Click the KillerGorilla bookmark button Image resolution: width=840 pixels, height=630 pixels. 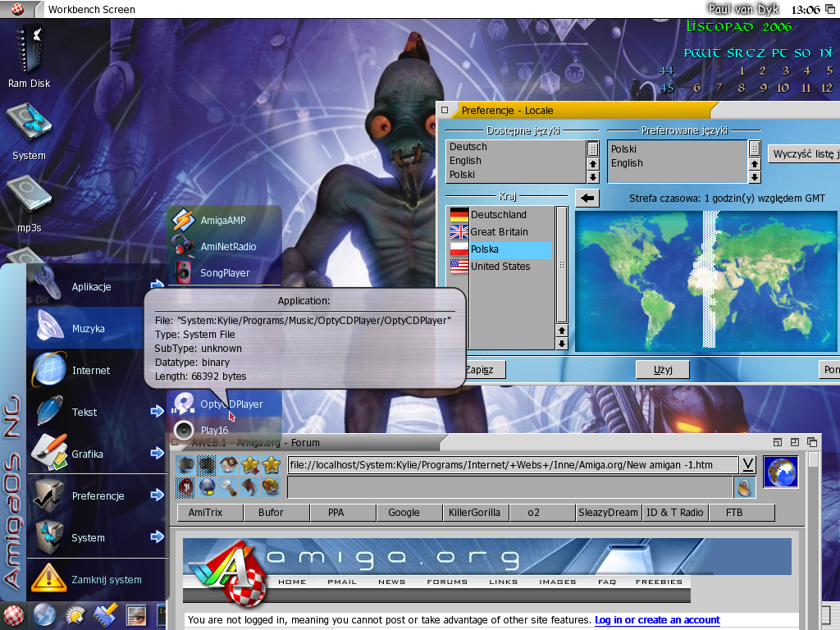(477, 513)
